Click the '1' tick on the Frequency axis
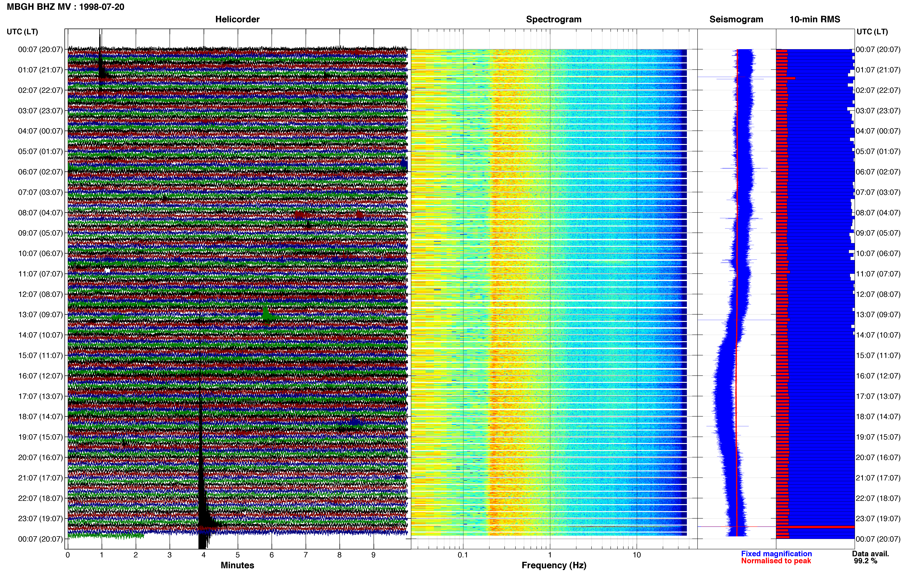 (550, 555)
